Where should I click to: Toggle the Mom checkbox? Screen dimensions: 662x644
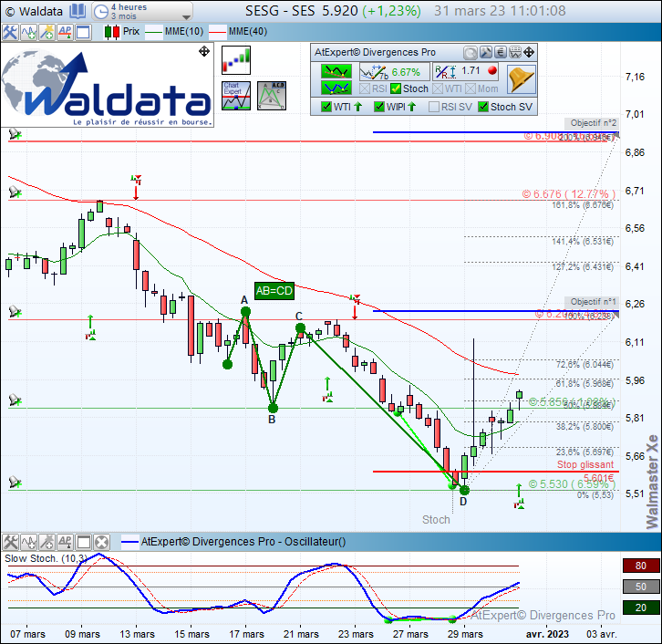471,88
